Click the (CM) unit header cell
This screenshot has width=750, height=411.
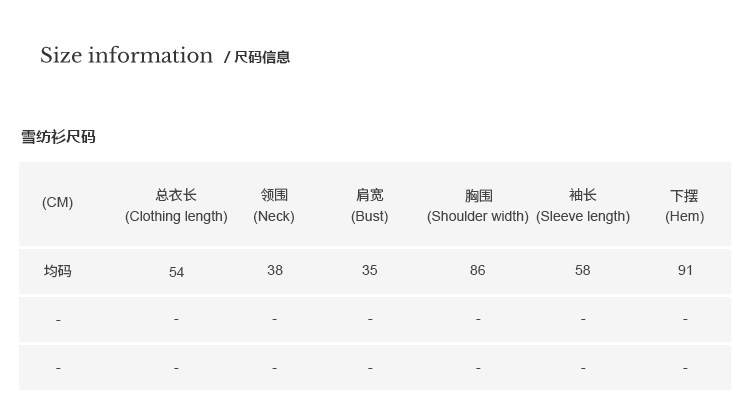[x=58, y=202]
